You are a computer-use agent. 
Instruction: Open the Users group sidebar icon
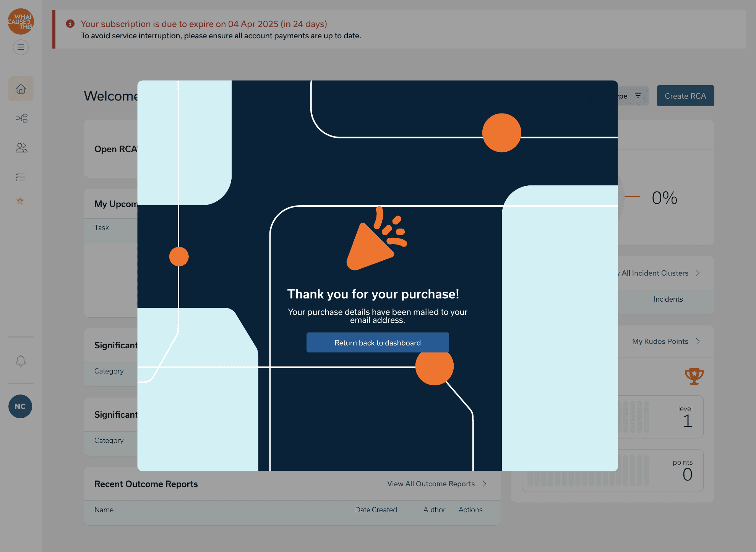(21, 148)
